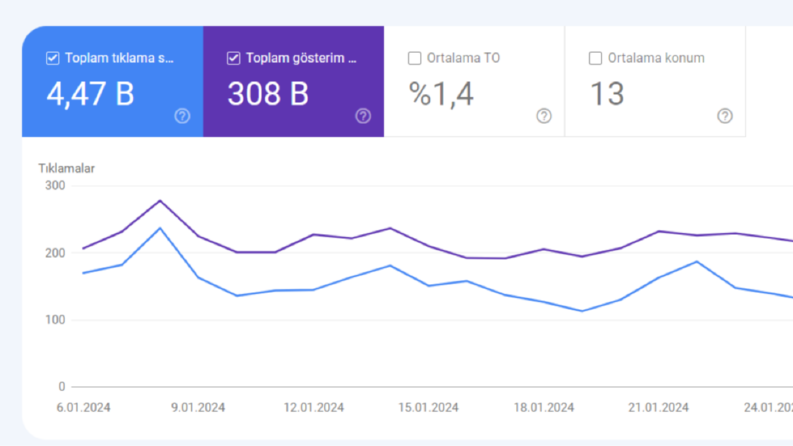Click the 15.01.2024 date label
The width and height of the screenshot is (793, 446).
pos(428,408)
